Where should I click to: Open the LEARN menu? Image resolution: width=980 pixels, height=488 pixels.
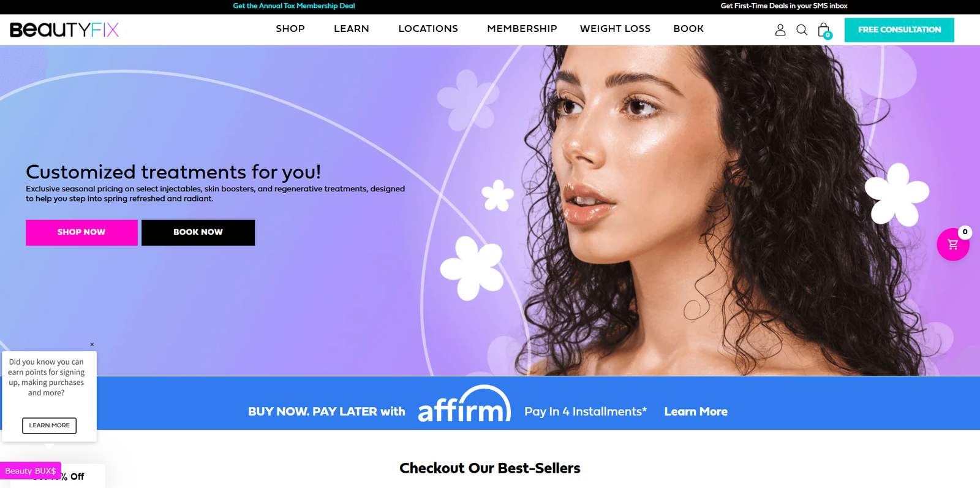(x=352, y=29)
